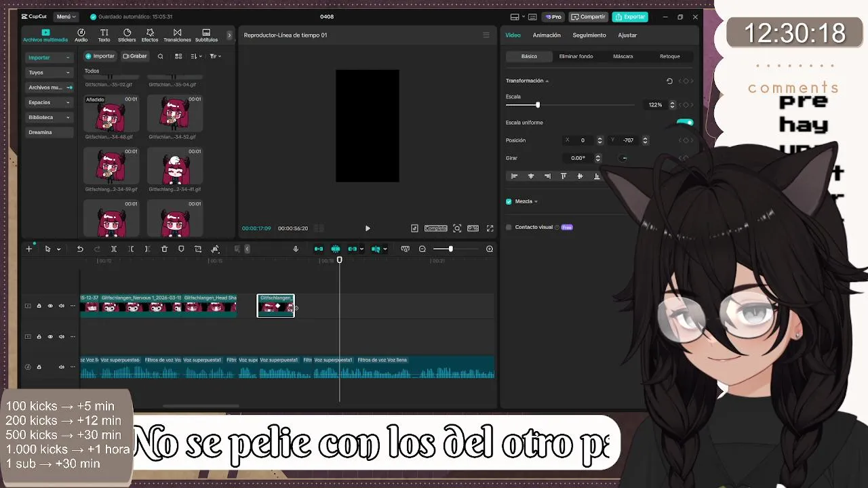The height and width of the screenshot is (488, 868).
Task: Hide the first video track
Action: point(50,306)
